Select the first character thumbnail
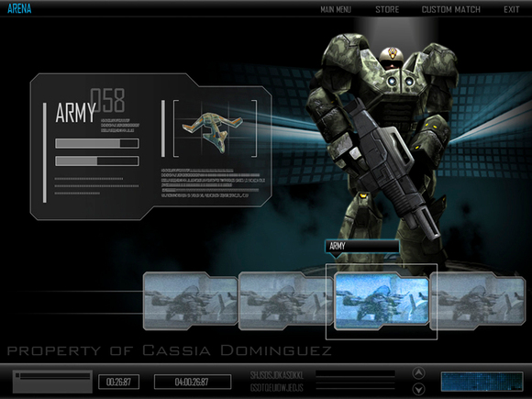Image resolution: width=532 pixels, height=399 pixels. pyautogui.click(x=191, y=301)
